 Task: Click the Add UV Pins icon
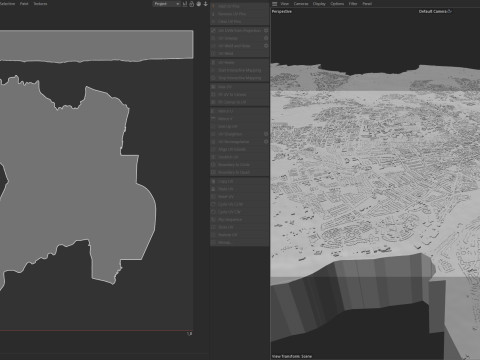coord(214,6)
